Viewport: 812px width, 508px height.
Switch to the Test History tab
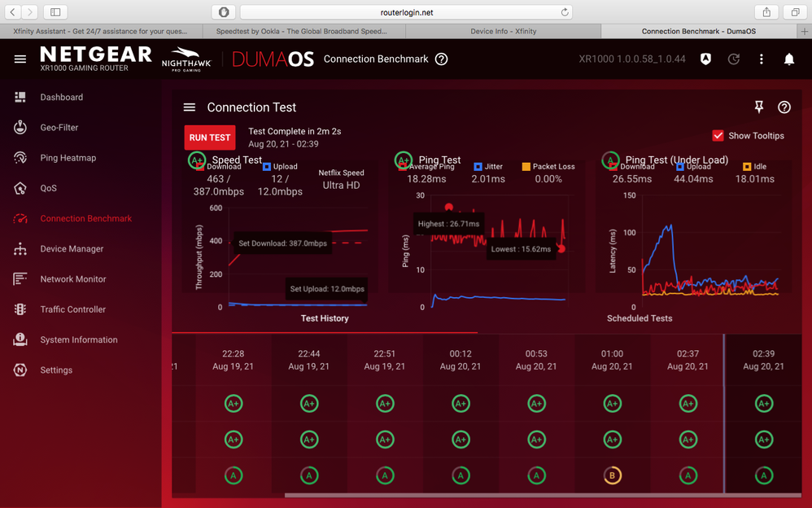[x=325, y=318]
